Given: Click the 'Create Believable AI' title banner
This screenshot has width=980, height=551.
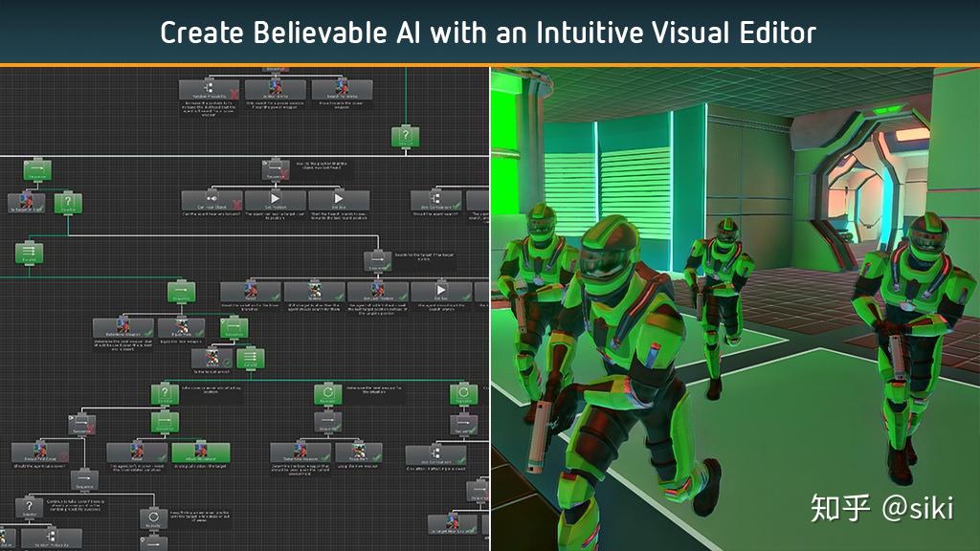Looking at the screenshot, I should click(488, 32).
